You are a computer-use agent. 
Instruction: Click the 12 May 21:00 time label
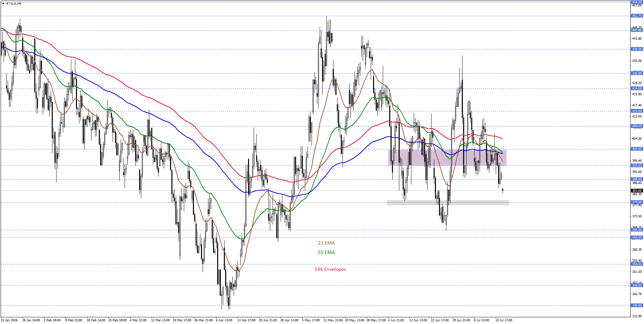pyautogui.click(x=333, y=320)
